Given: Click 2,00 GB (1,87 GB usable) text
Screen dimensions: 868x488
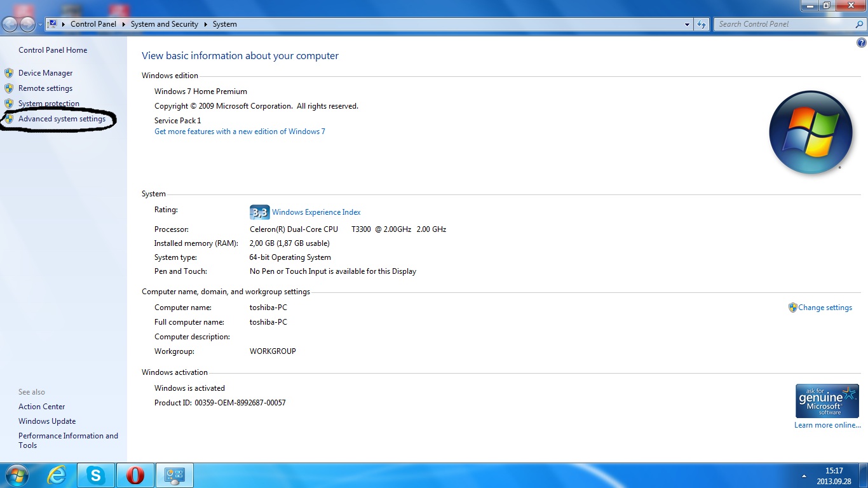Looking at the screenshot, I should (290, 243).
